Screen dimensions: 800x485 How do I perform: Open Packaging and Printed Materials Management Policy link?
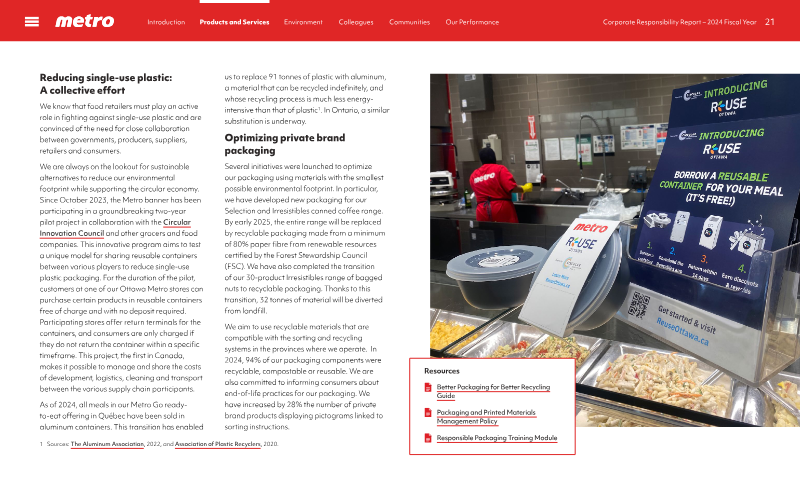(x=486, y=417)
